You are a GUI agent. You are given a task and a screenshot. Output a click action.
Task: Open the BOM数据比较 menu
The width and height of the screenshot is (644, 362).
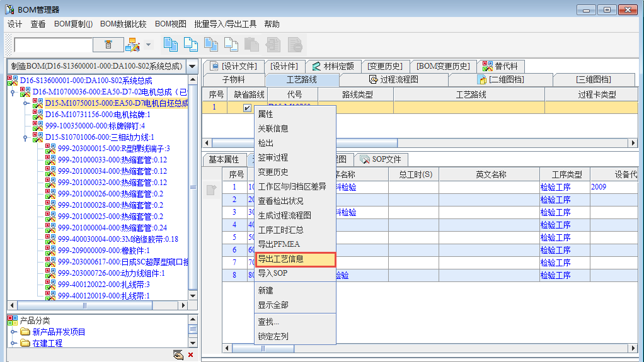point(123,24)
